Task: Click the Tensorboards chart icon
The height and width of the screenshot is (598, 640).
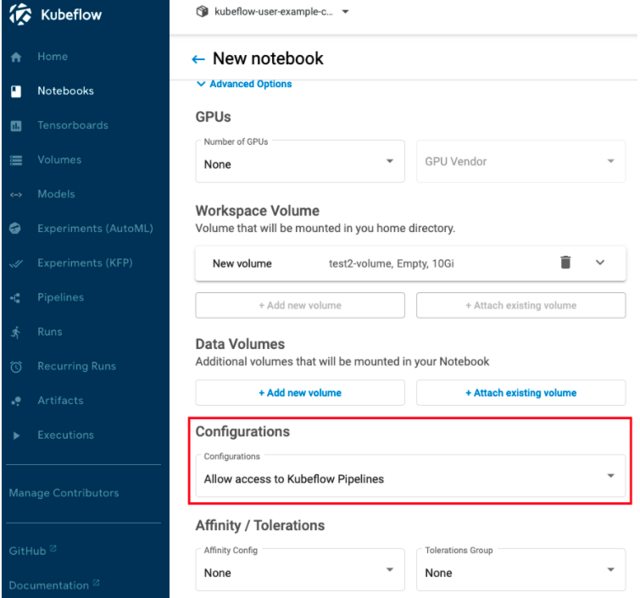Action: [x=16, y=126]
